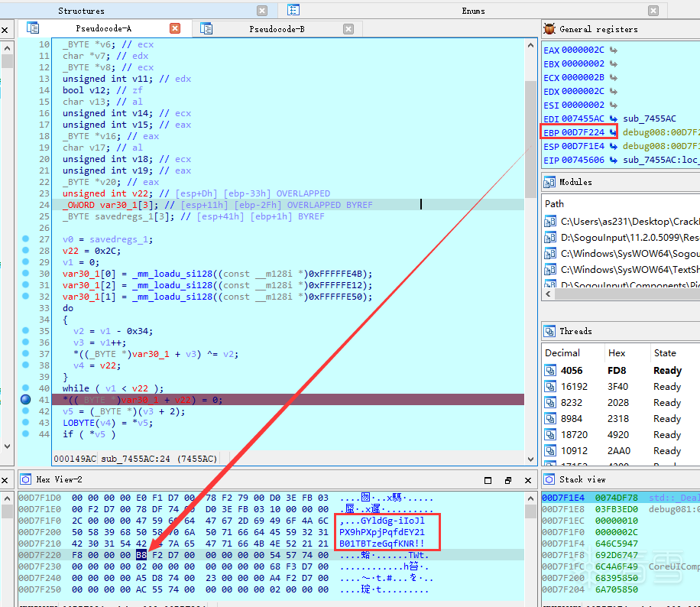Close the Enums tab
This screenshot has width=700, height=607.
653,11
